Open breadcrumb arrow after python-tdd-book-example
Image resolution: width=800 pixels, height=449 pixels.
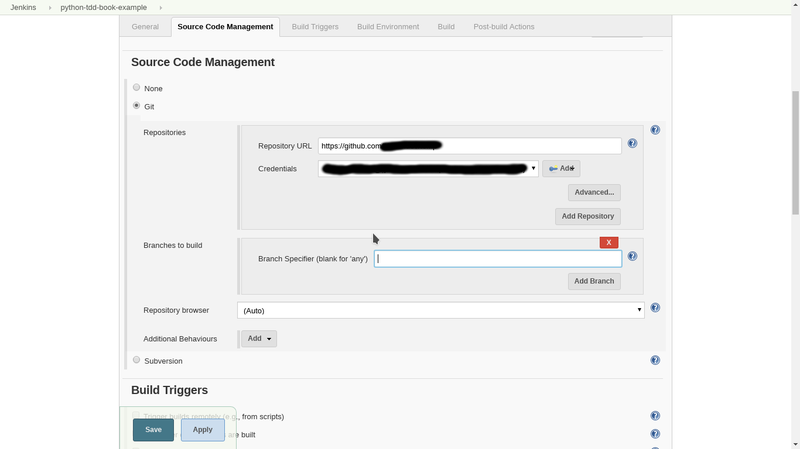point(160,8)
